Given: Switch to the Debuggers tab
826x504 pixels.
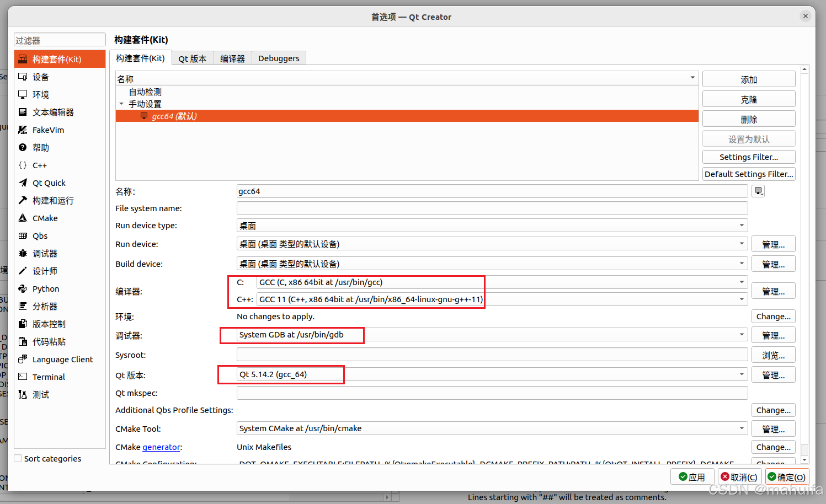Looking at the screenshot, I should pyautogui.click(x=279, y=58).
